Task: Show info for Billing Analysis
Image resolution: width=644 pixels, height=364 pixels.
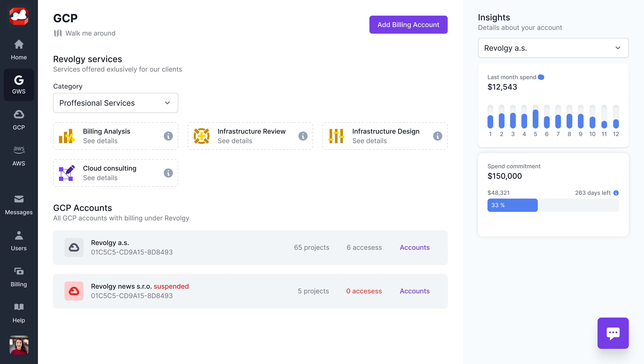Action: tap(168, 136)
